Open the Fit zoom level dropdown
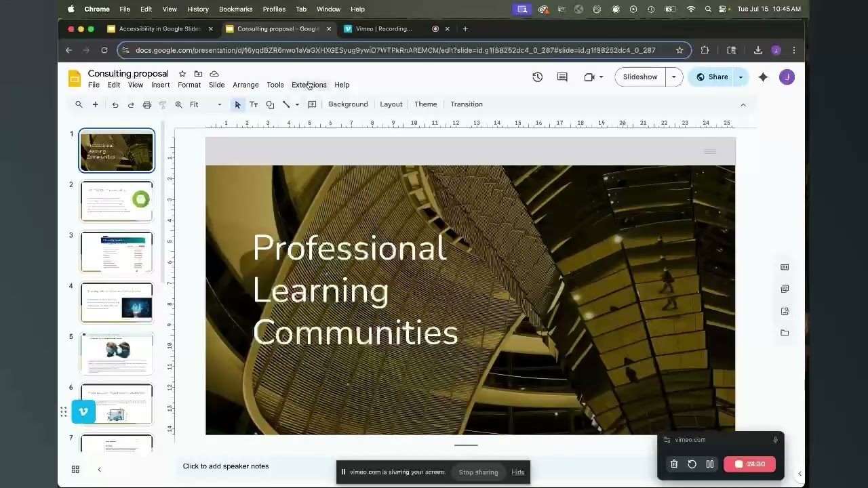868x488 pixels. pos(205,104)
